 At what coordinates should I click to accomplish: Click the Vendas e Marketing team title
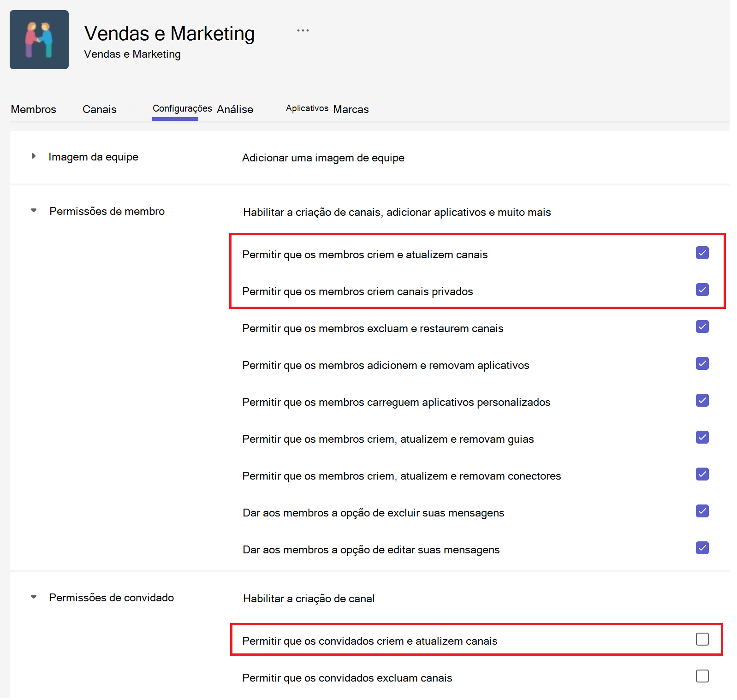click(170, 34)
